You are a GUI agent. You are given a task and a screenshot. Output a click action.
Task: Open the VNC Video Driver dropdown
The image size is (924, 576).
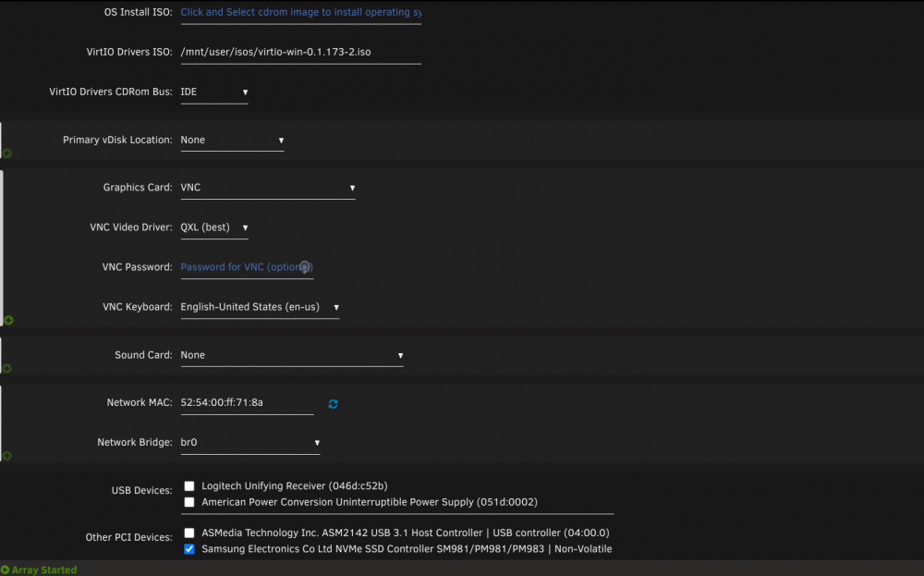click(x=214, y=227)
